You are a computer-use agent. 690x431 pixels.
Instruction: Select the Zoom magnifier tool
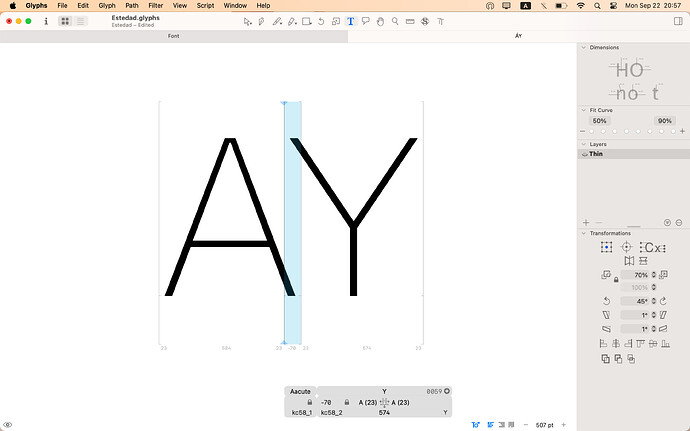coord(395,21)
